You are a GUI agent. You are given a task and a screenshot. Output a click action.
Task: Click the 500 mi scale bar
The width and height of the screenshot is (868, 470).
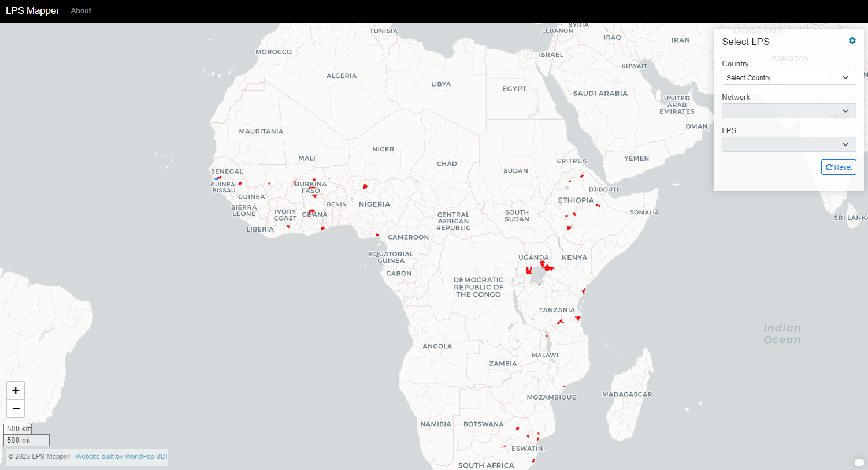pos(18,440)
